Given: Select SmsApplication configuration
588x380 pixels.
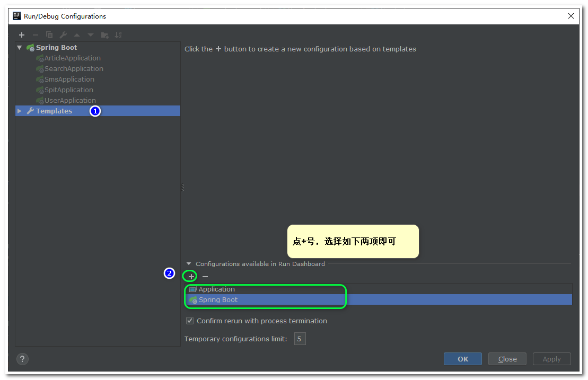Looking at the screenshot, I should [x=69, y=79].
